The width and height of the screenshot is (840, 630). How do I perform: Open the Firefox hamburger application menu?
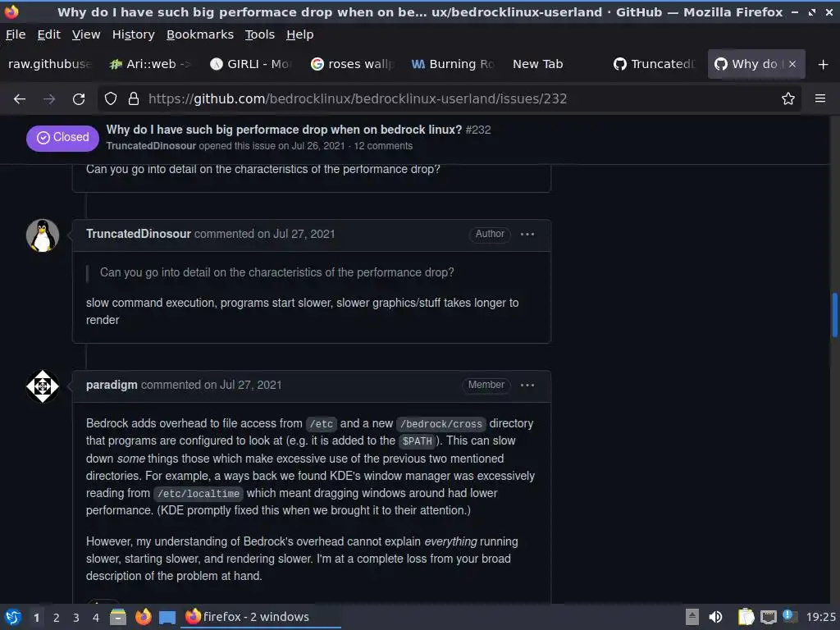coord(820,98)
